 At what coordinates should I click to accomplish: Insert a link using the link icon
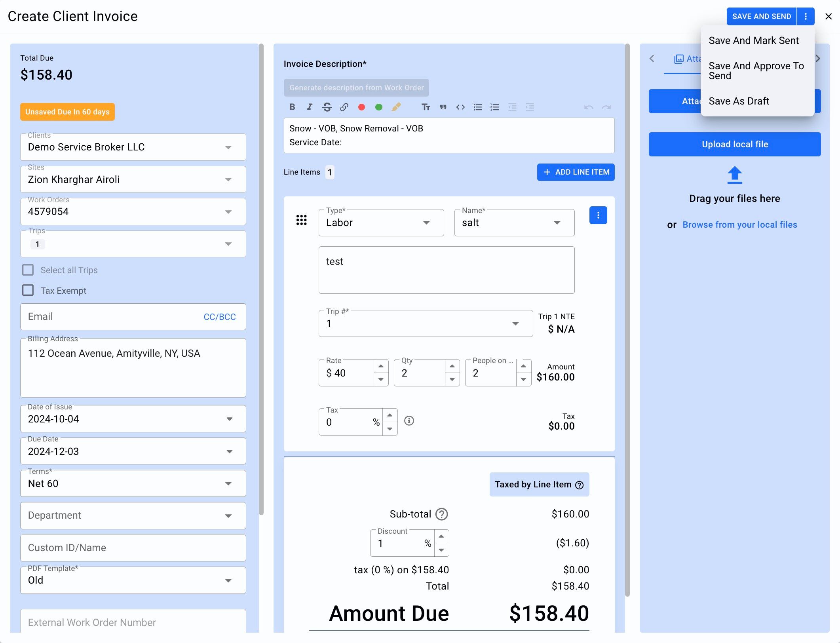coord(344,107)
